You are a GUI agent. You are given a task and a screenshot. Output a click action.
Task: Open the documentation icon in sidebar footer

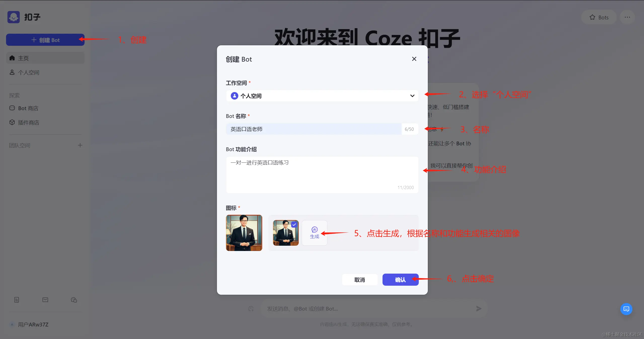[x=17, y=300]
